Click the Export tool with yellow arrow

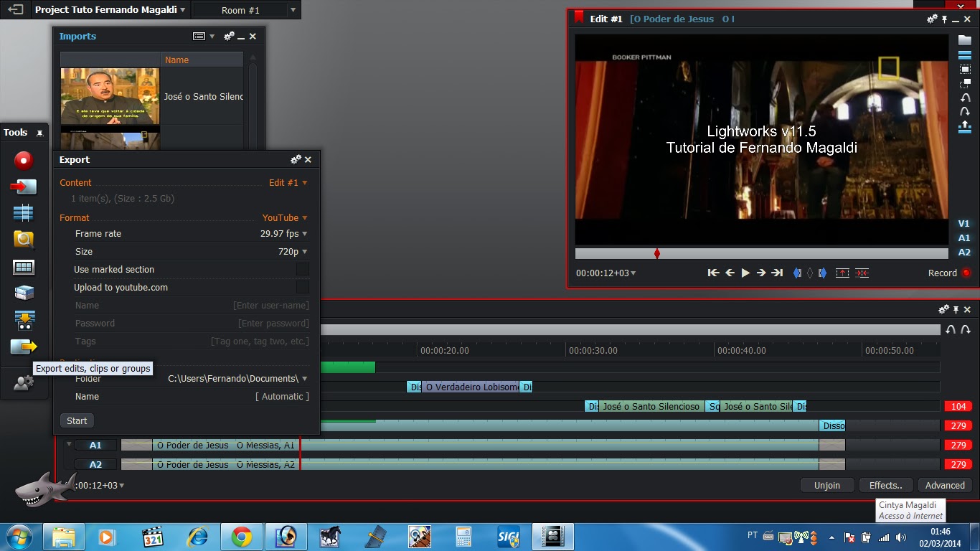(x=24, y=347)
